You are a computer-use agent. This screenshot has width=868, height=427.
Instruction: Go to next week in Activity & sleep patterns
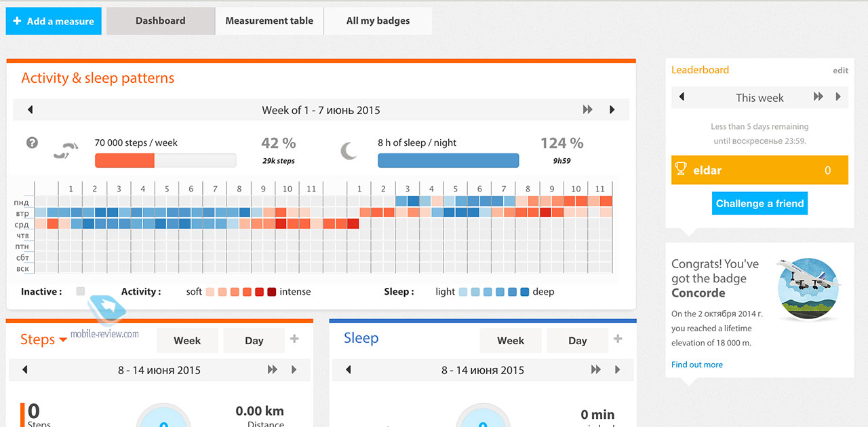click(612, 110)
